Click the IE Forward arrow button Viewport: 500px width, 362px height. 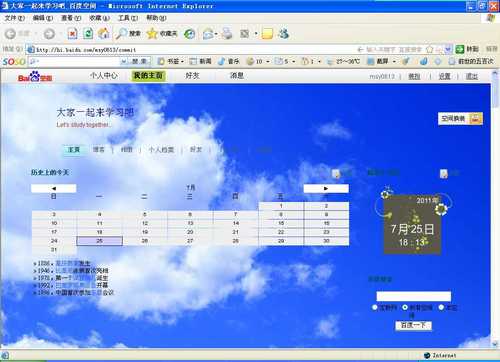49,34
